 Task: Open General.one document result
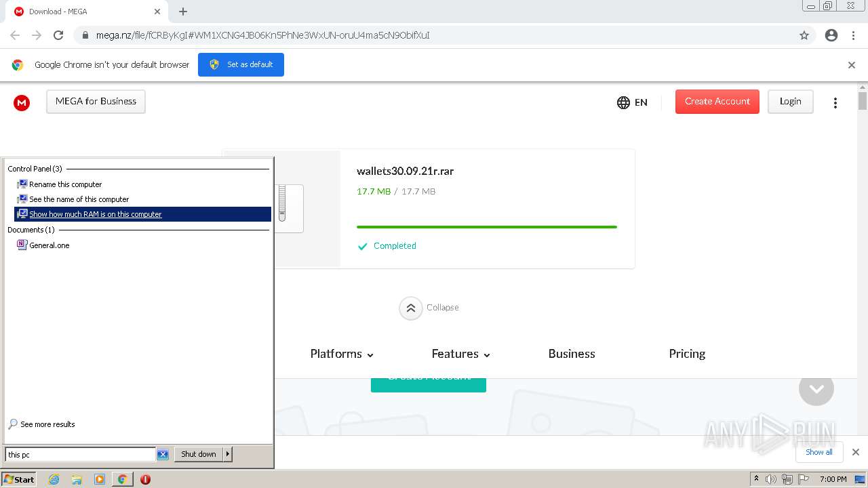142,245
